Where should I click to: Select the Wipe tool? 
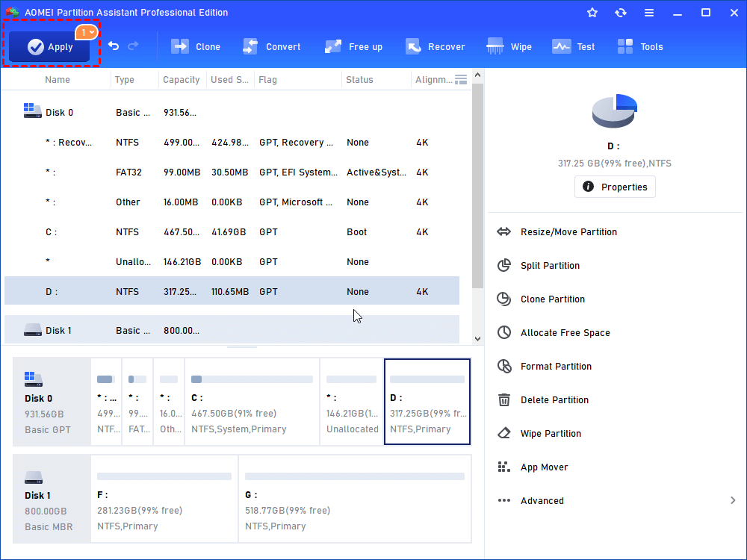(x=509, y=46)
